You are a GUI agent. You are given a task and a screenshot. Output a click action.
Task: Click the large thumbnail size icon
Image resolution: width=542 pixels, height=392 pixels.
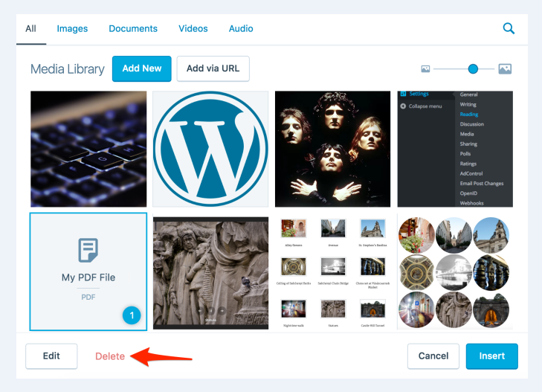point(505,69)
